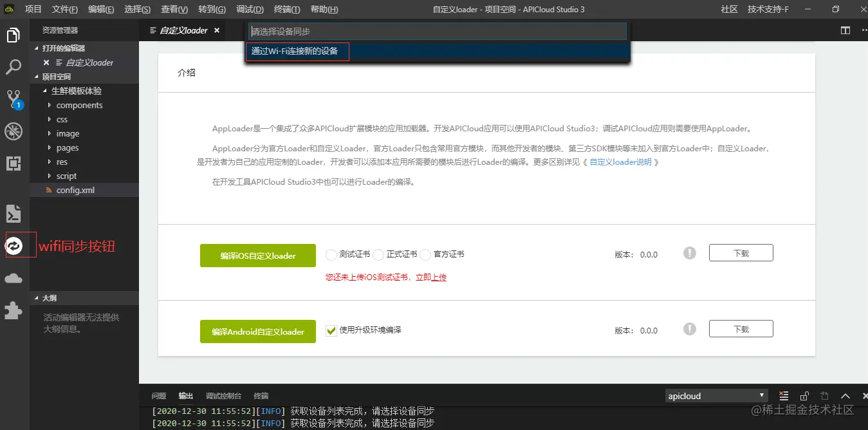
Task: Open the Debug bug icon in activity bar
Action: click(x=14, y=131)
